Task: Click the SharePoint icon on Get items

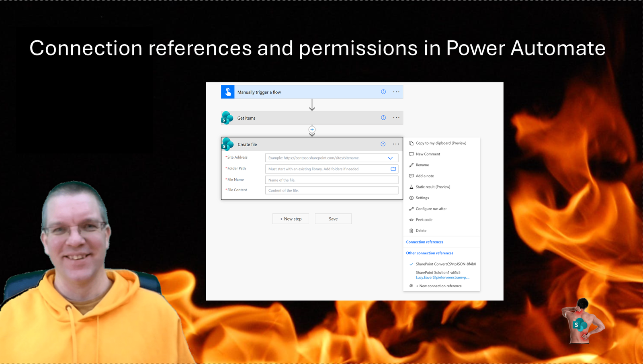Action: [x=227, y=118]
